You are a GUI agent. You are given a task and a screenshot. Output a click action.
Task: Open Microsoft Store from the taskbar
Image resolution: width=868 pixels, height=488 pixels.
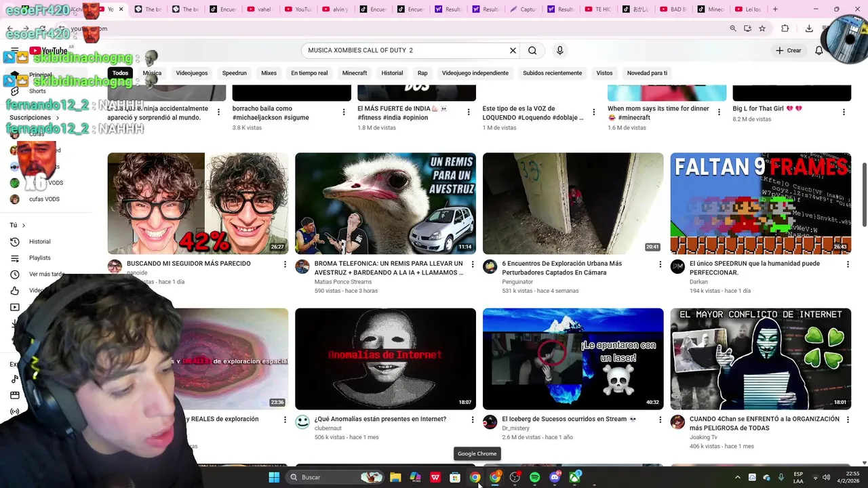pos(455,477)
